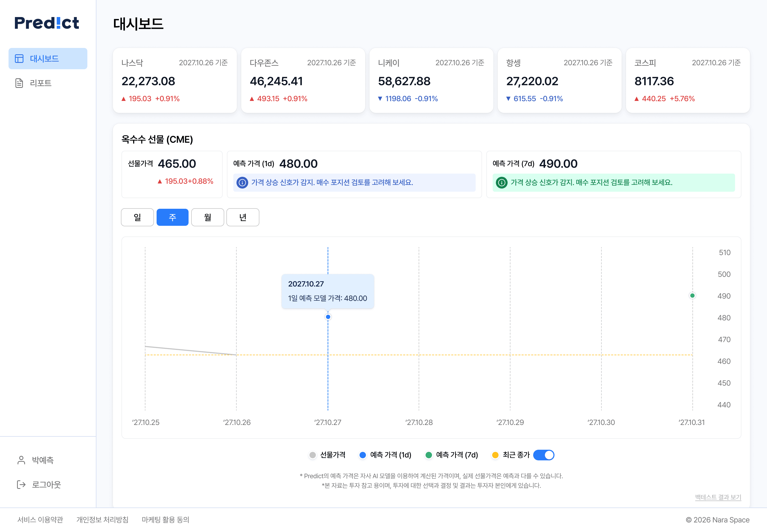Click the dashboard grid icon in sidebar
The image size is (767, 532).
pos(19,59)
